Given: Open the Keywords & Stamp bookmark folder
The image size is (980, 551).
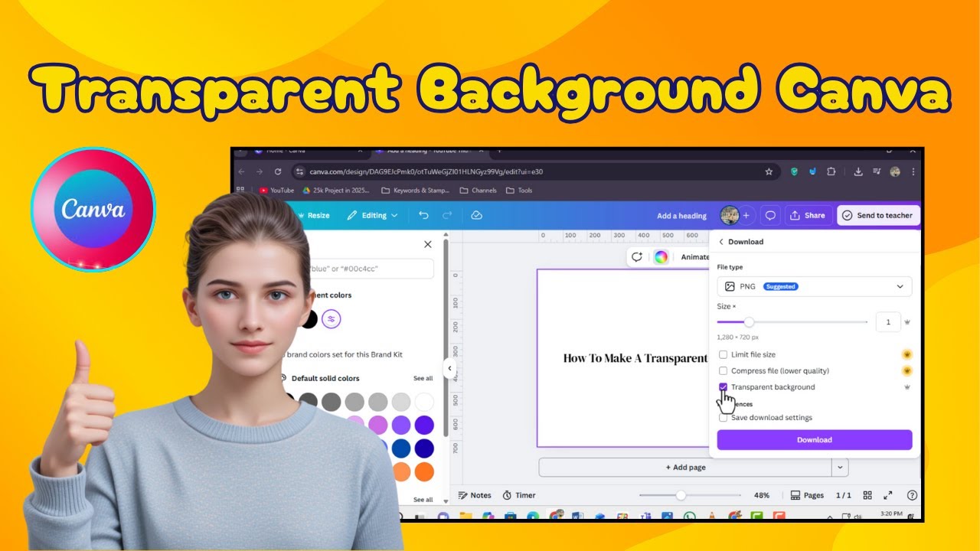Looking at the screenshot, I should (416, 191).
